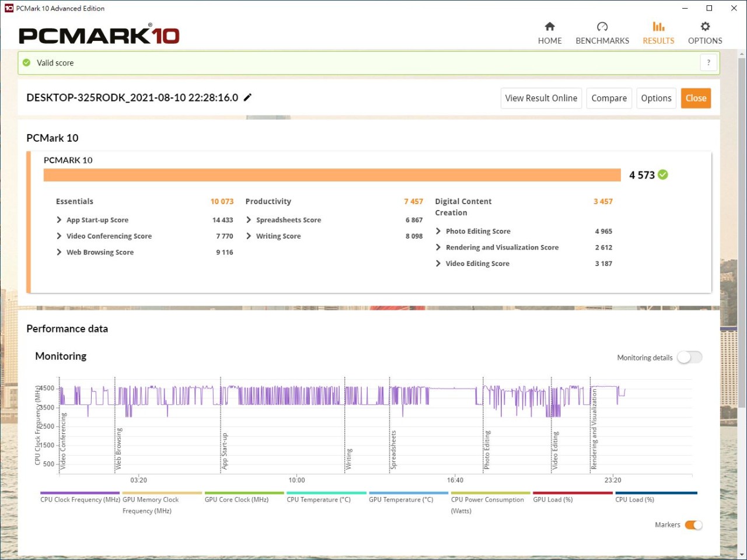Disable the Markers toggle

[693, 524]
